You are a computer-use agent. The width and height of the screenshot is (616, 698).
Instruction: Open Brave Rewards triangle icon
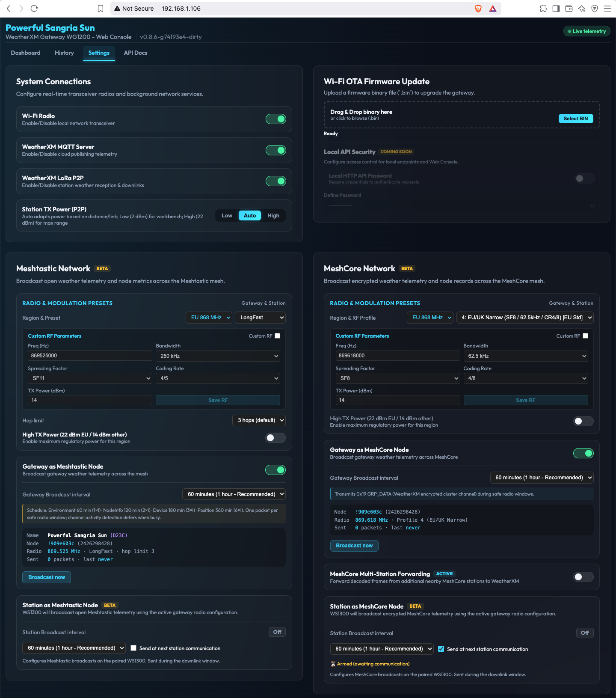(x=493, y=9)
